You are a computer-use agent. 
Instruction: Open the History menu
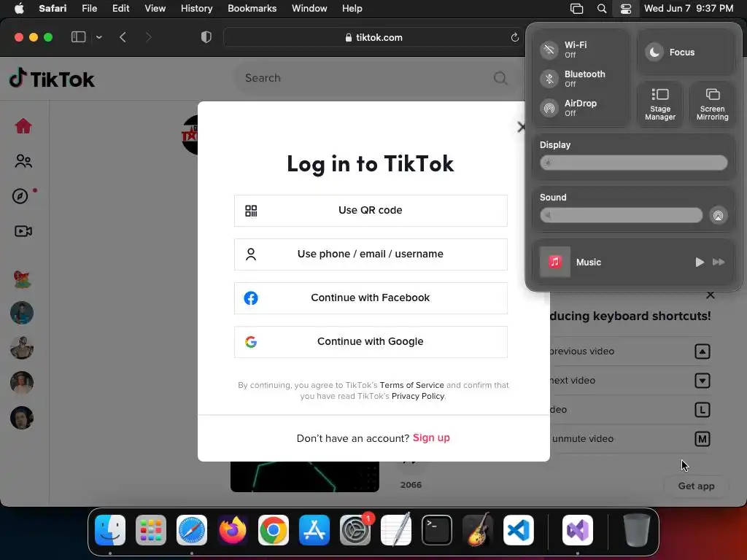[196, 9]
